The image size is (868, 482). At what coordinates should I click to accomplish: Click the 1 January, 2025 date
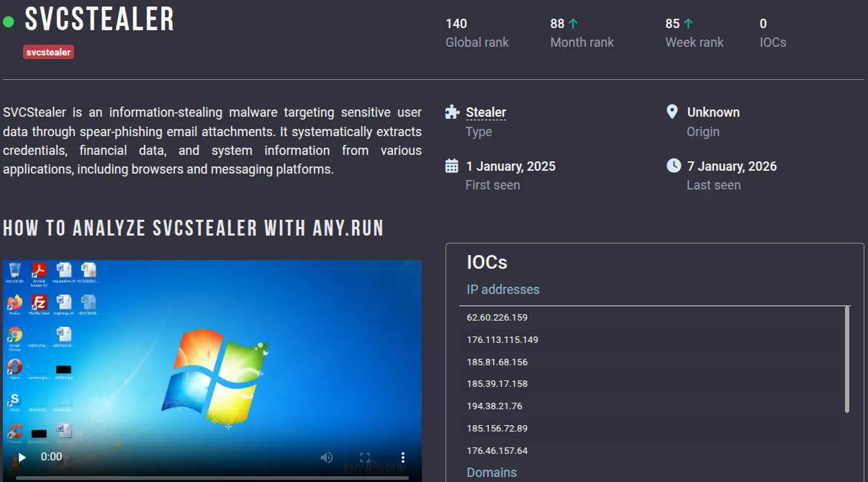point(510,166)
